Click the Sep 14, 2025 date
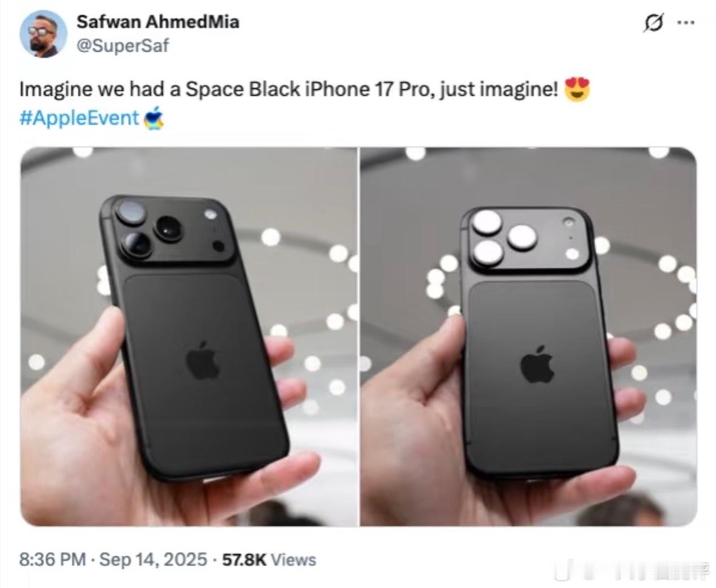 pos(153,559)
